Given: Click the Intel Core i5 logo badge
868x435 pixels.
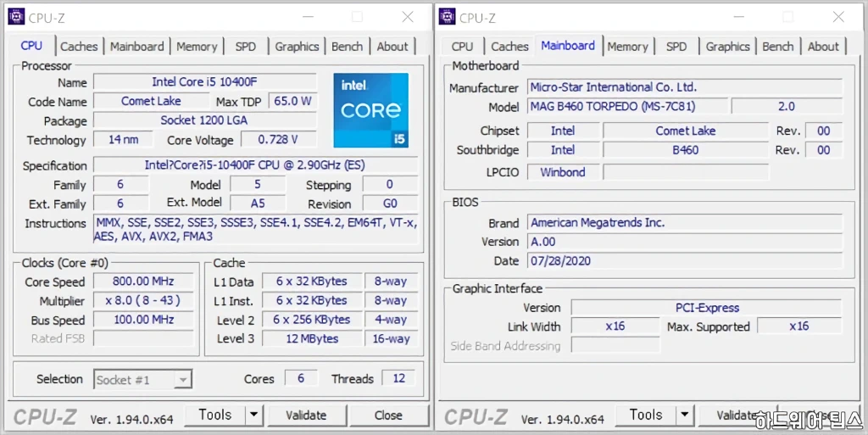Looking at the screenshot, I should click(371, 110).
